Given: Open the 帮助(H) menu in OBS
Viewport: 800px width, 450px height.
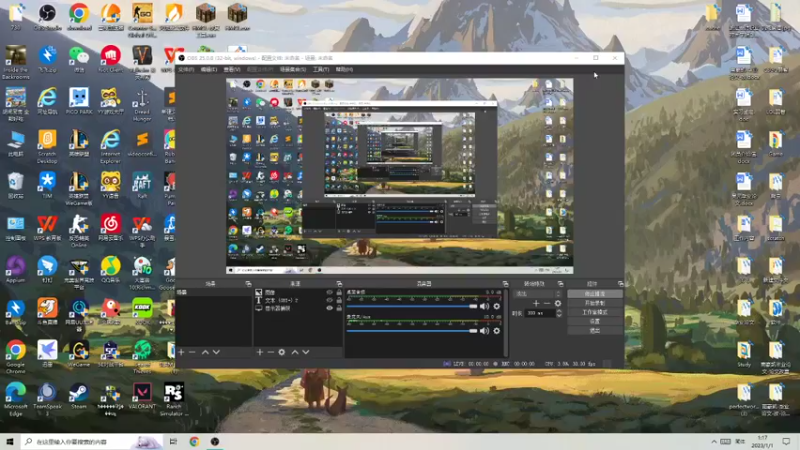Looking at the screenshot, I should point(344,69).
